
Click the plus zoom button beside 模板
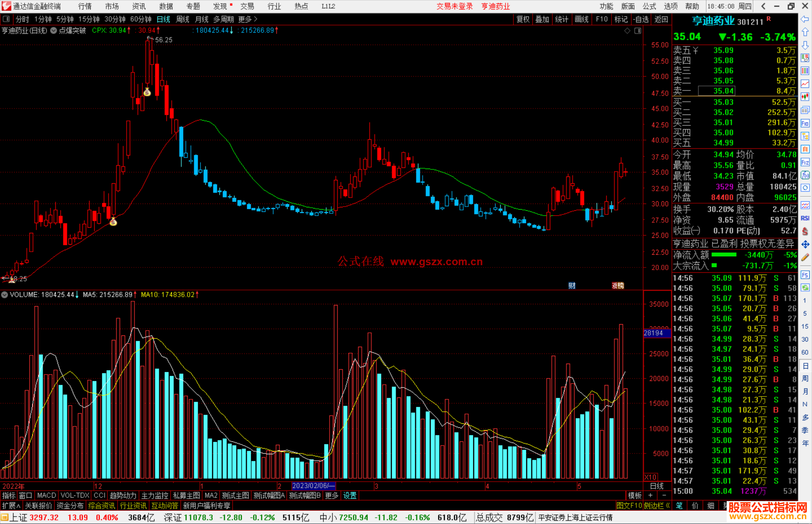coord(650,495)
